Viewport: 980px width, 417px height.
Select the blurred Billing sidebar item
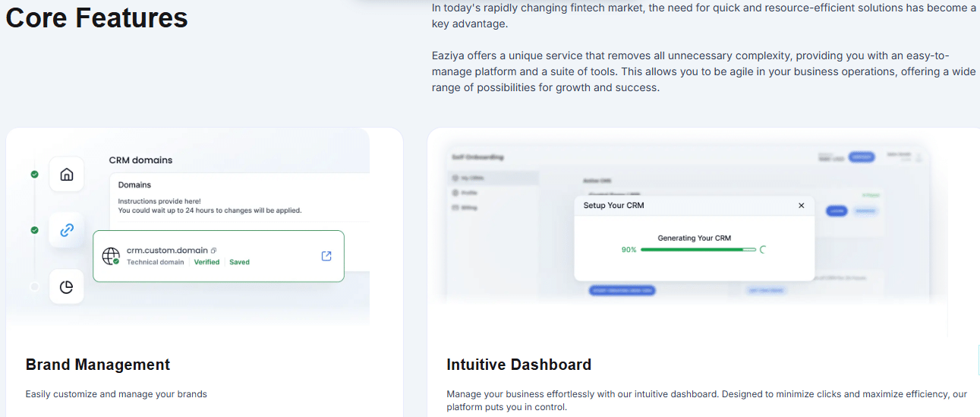click(468, 207)
